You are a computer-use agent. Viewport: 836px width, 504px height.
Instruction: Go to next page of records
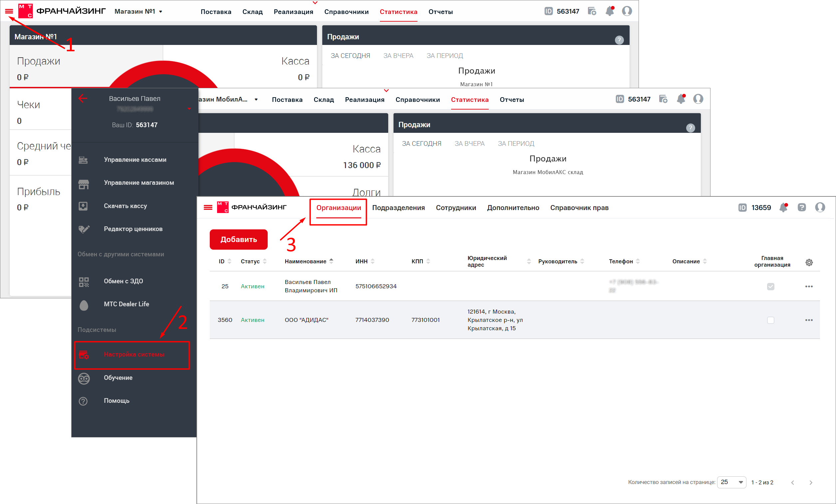(x=811, y=483)
